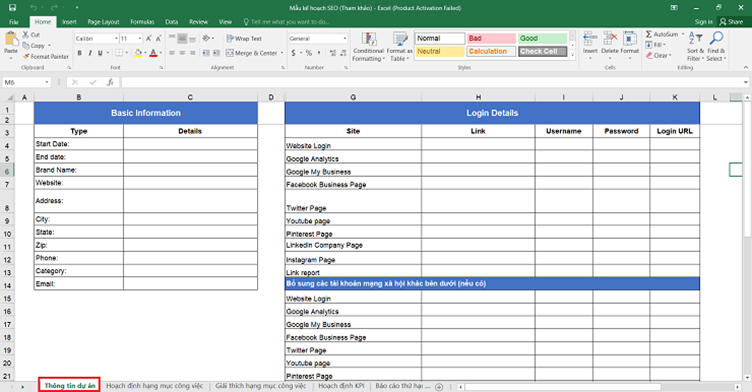Toggle center text alignment
Screen dimensions: 752x392
coord(182,53)
